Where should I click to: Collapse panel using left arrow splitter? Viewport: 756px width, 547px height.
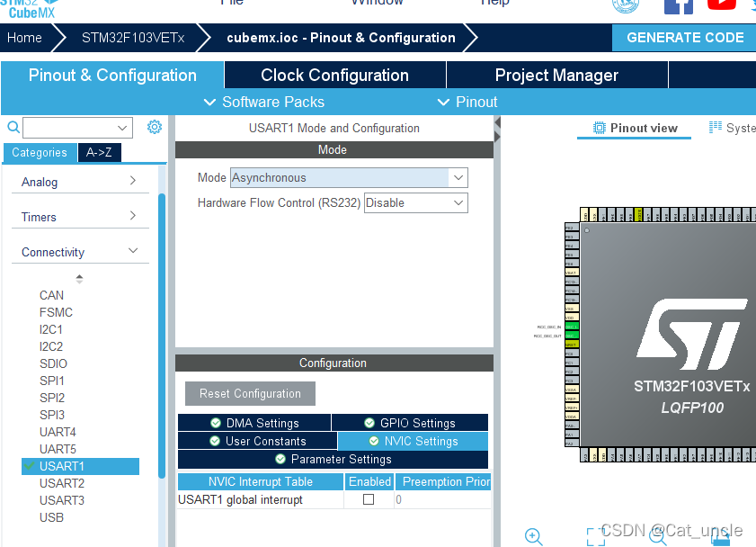pyautogui.click(x=498, y=123)
